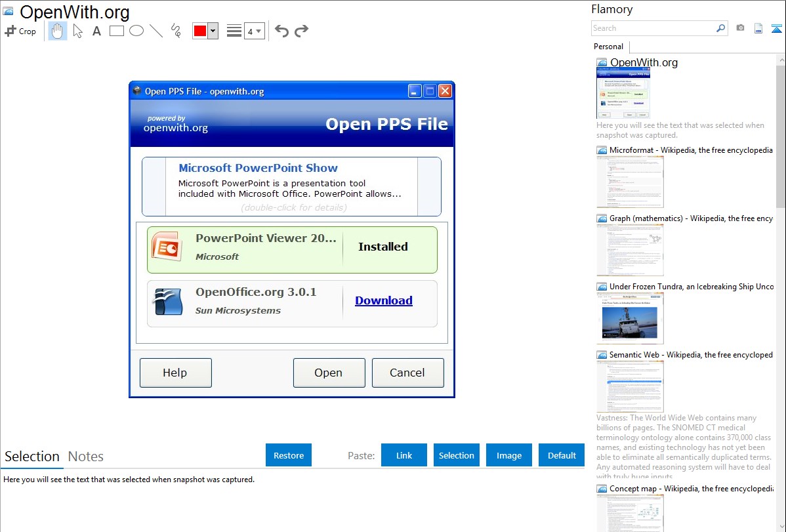Redo the last undone action
786x532 pixels.
tap(301, 31)
